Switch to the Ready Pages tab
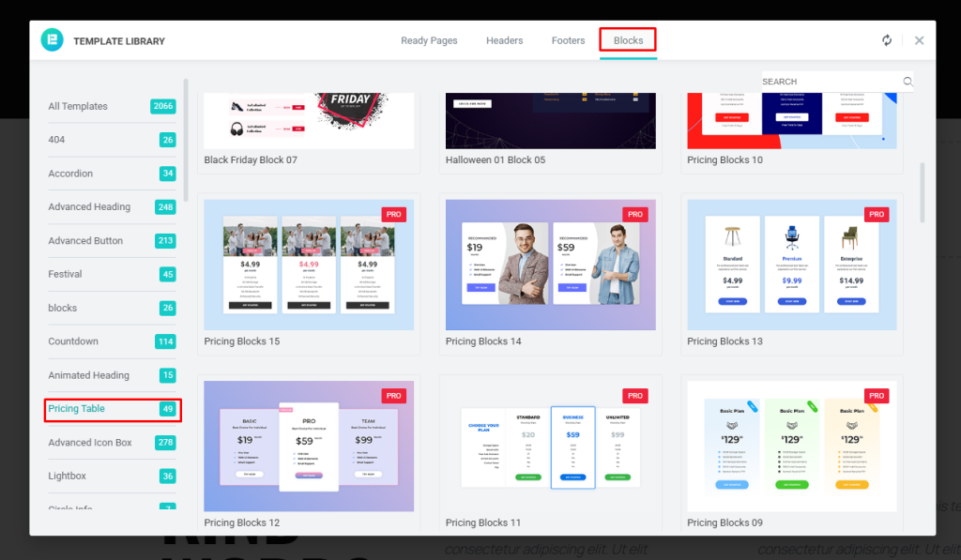961x560 pixels. 429,40
